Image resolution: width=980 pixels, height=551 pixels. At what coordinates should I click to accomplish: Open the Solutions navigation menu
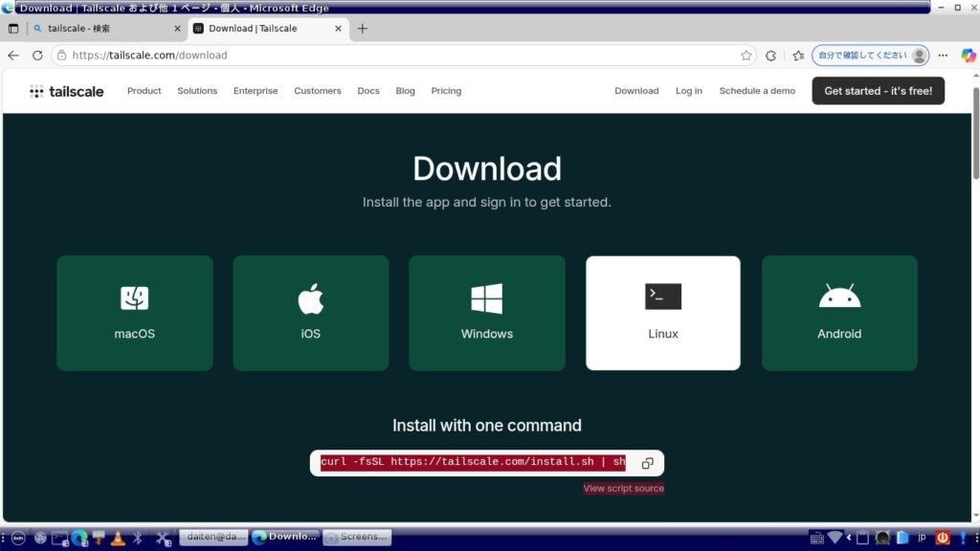click(x=197, y=91)
